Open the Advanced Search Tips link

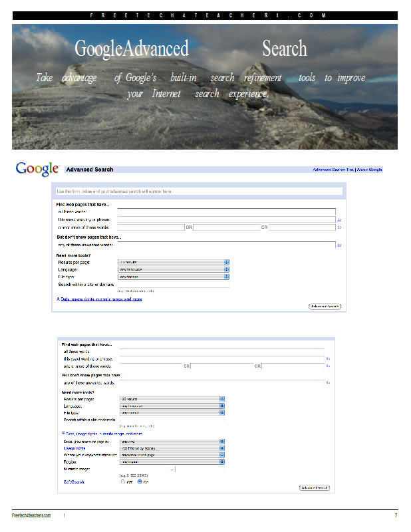click(333, 170)
